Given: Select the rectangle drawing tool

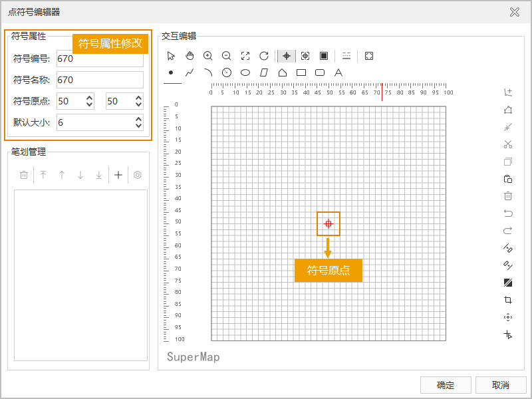Looking at the screenshot, I should coord(301,72).
